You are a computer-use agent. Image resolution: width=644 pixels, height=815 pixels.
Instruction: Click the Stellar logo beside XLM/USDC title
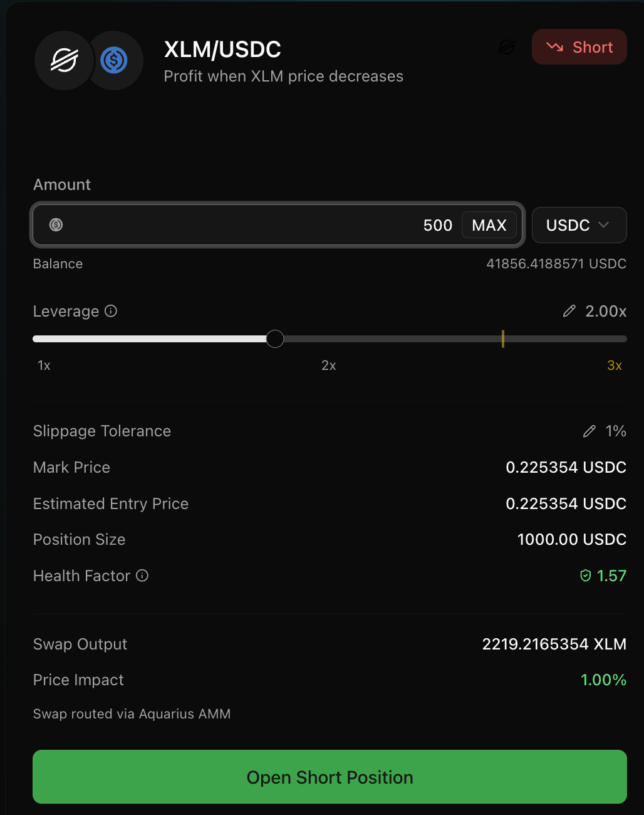point(64,60)
